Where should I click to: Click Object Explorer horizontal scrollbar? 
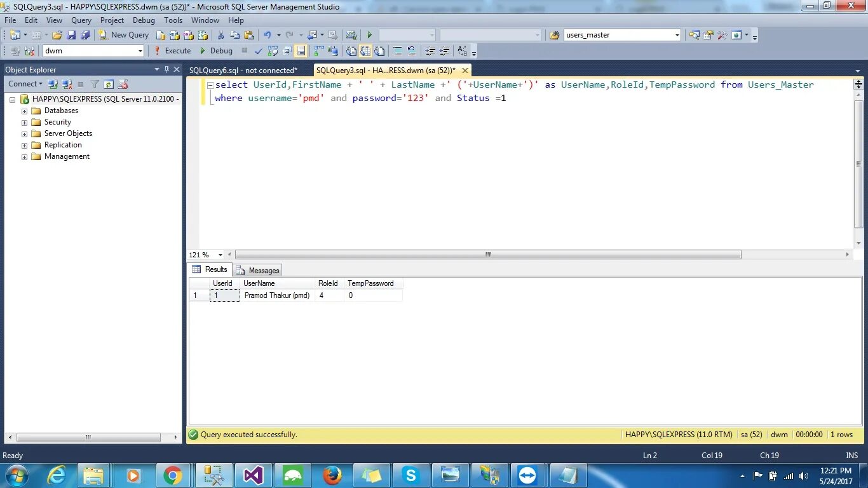[88, 437]
